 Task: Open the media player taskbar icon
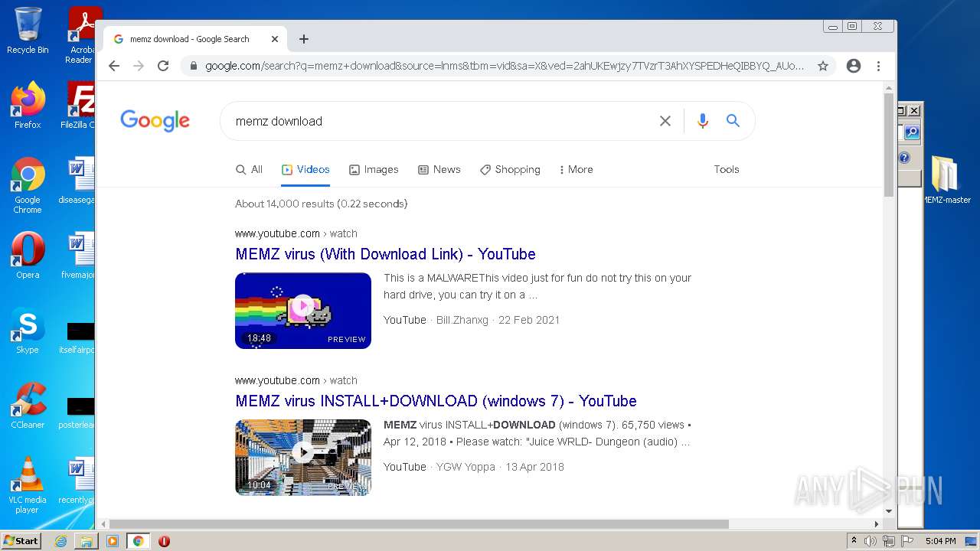click(113, 541)
